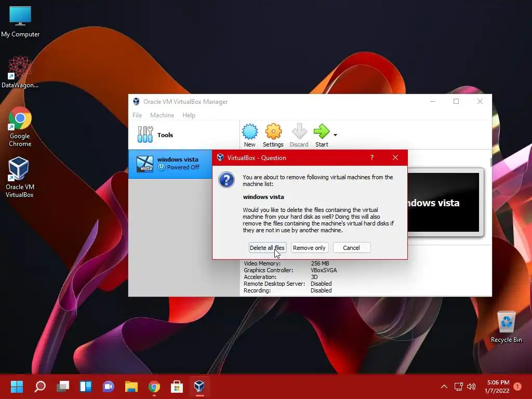Click the Oracle VM VirtualBox desktop shortcut
Image resolution: width=532 pixels, height=399 pixels.
pos(19,178)
